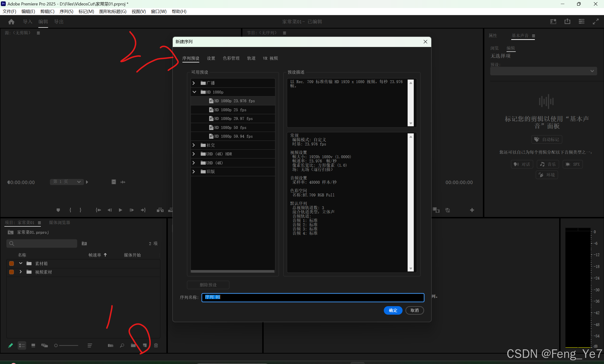Screen dimensions: 604x364
Task: Switch project panel to icon view
Action: [33, 345]
